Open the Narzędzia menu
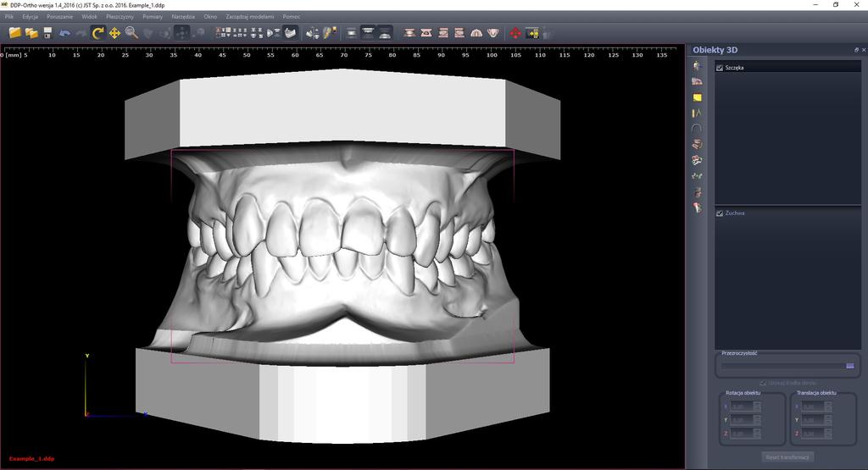This screenshot has width=868, height=470. (183, 17)
